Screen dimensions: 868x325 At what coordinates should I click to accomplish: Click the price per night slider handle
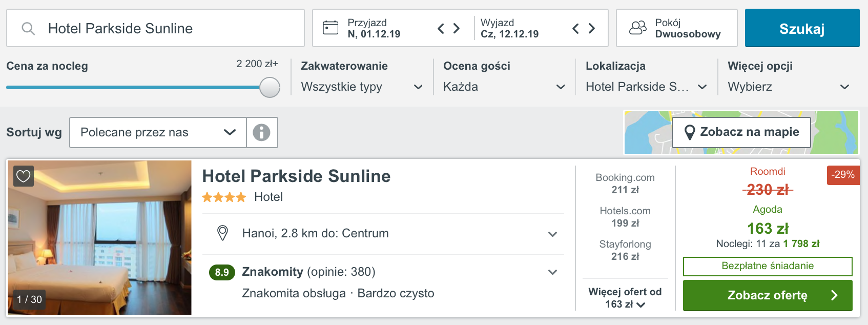point(270,87)
